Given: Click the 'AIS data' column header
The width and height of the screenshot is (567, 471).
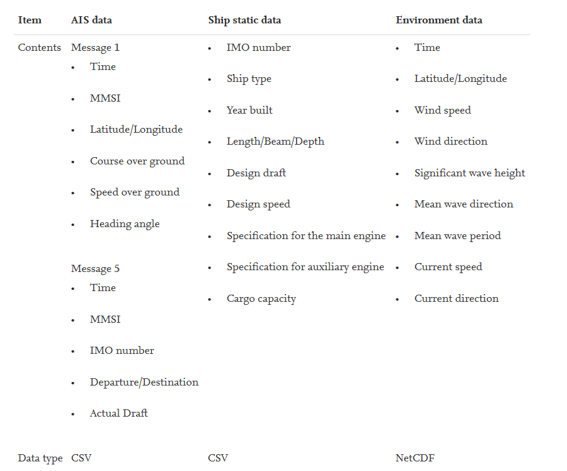Looking at the screenshot, I should pyautogui.click(x=91, y=20).
